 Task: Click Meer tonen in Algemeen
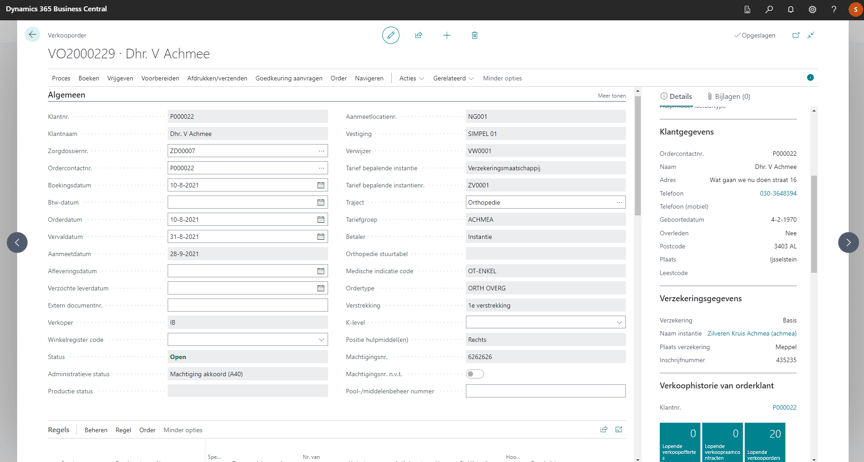[612, 95]
